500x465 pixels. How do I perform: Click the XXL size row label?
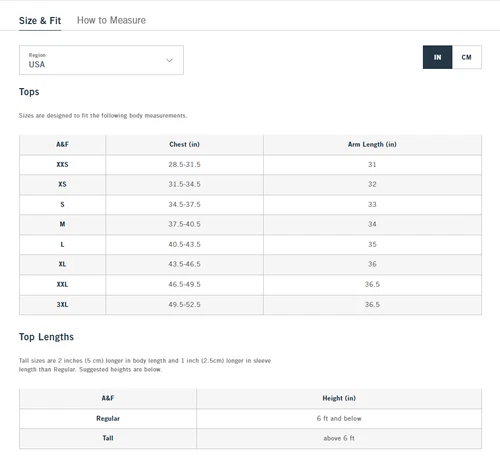(x=62, y=284)
